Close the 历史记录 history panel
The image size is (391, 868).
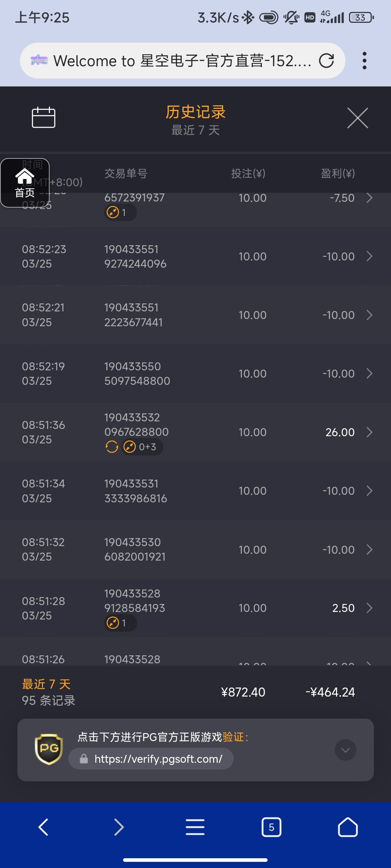[357, 118]
